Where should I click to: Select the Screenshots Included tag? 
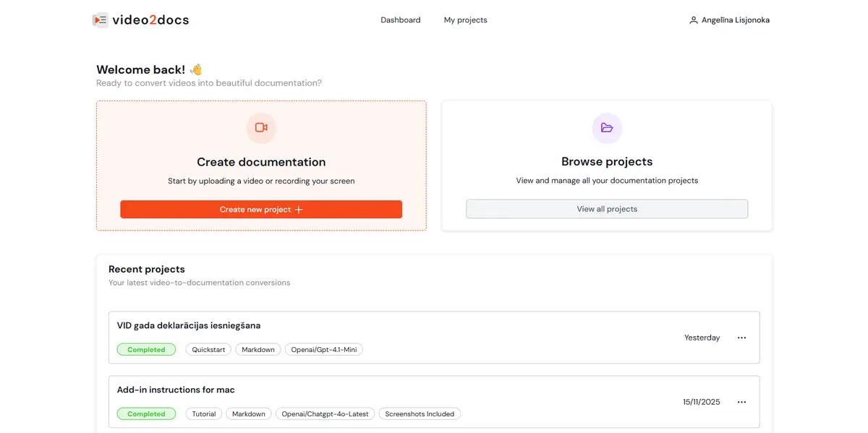click(420, 413)
